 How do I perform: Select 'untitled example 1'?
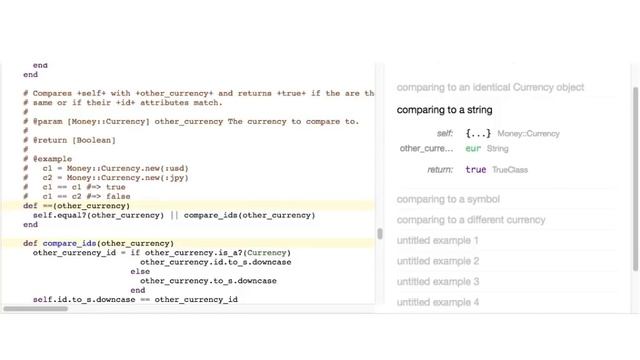pos(437,240)
